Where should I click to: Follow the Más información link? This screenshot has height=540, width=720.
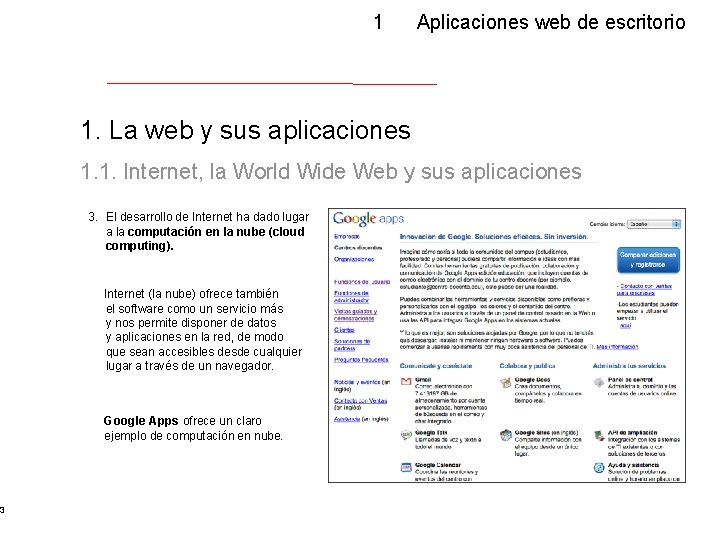tap(617, 347)
